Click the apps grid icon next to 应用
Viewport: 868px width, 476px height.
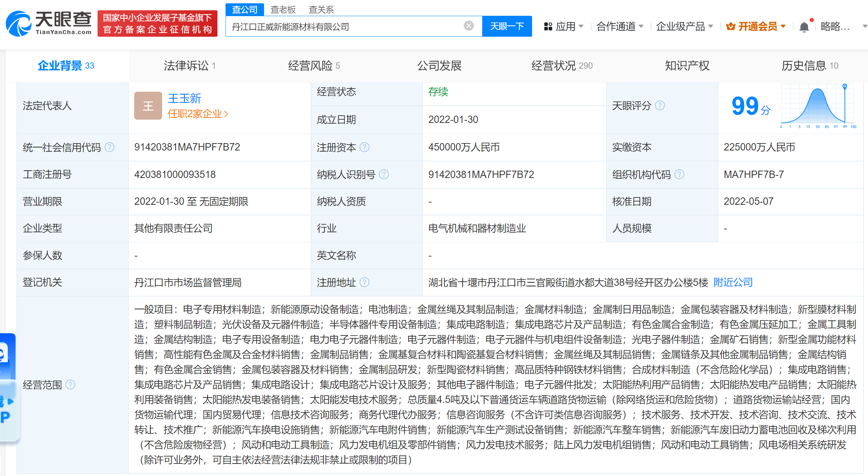[548, 26]
